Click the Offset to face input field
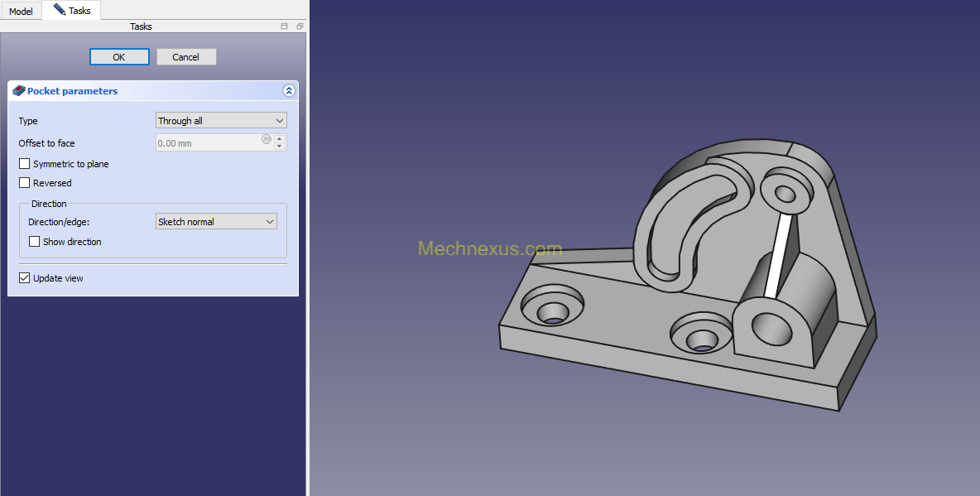The width and height of the screenshot is (980, 496). [209, 143]
